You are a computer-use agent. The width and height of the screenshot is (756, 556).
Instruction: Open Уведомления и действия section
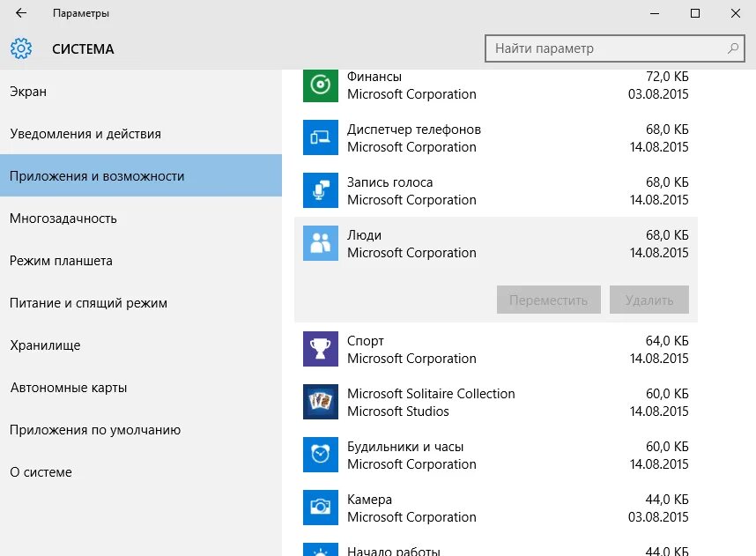click(85, 134)
